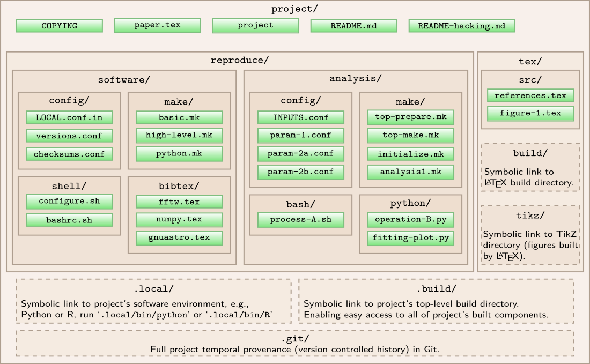Open the high-level.mk file box
The width and height of the screenshot is (590, 364).
[179, 135]
